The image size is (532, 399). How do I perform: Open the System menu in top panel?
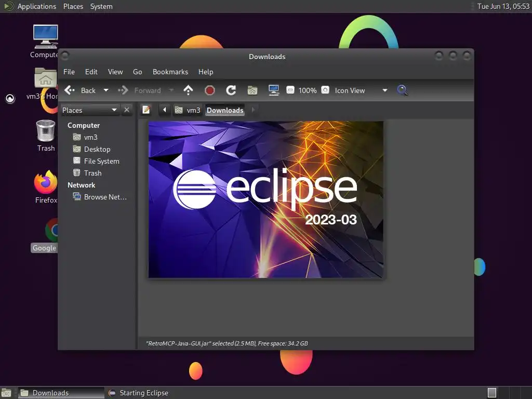point(101,6)
